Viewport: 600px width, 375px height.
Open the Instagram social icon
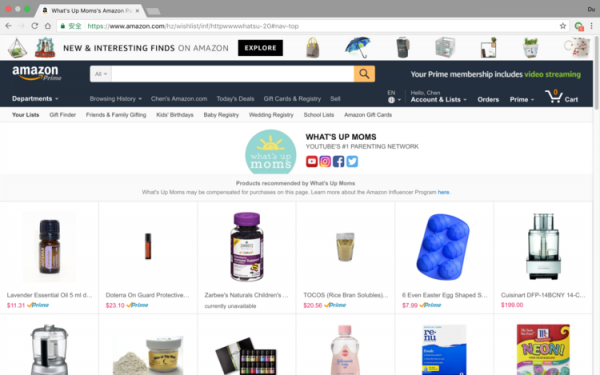[x=325, y=161]
